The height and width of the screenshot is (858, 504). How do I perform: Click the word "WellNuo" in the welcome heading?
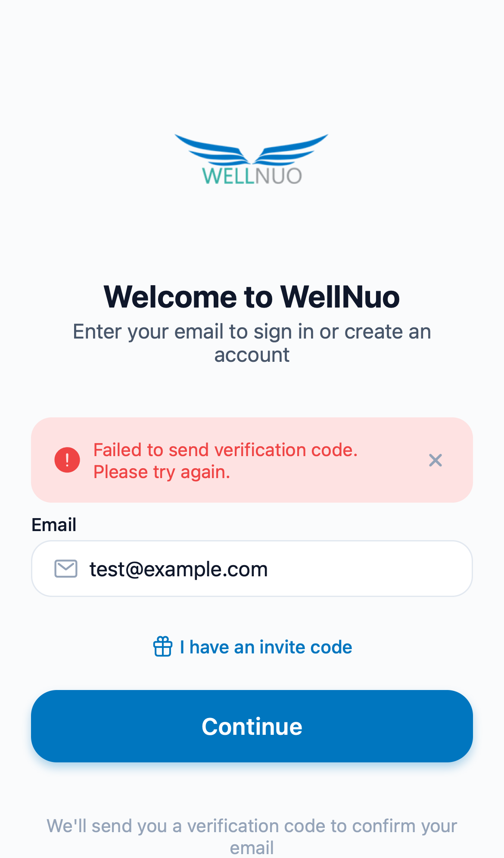point(340,297)
